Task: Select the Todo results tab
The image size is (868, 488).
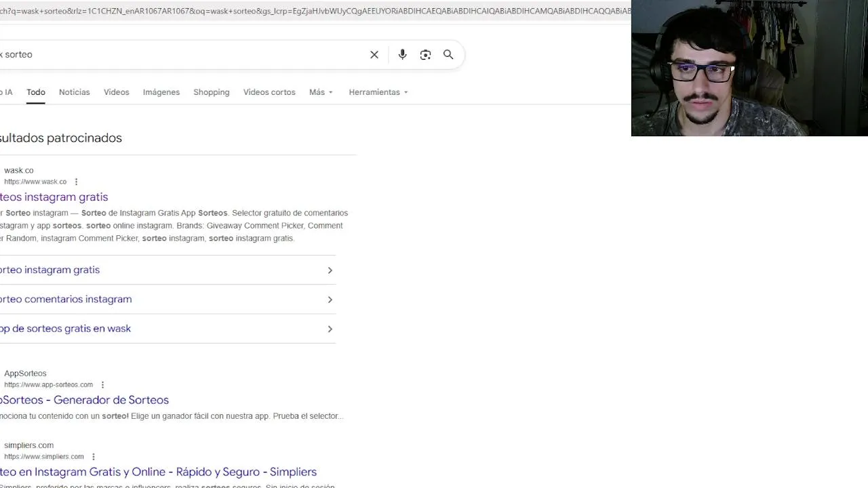Action: tap(36, 92)
